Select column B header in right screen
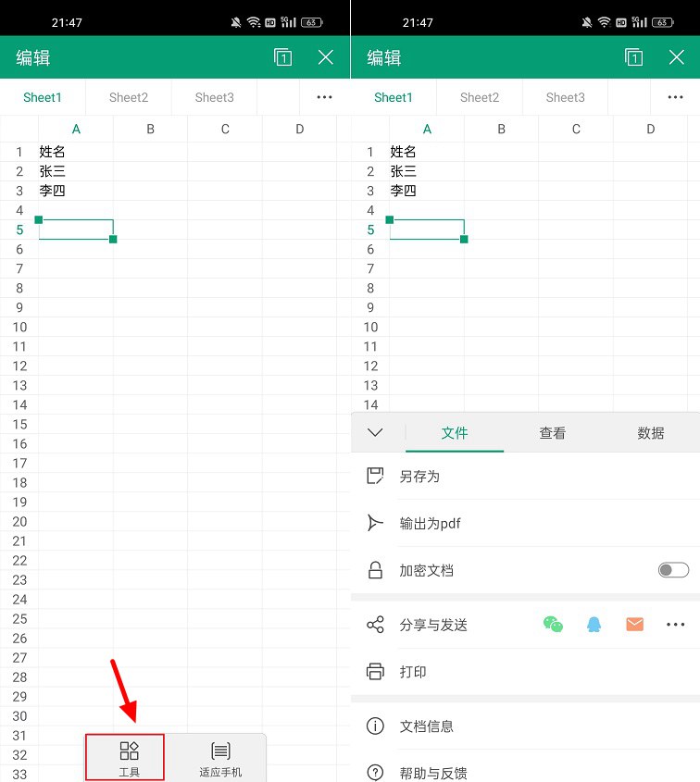The height and width of the screenshot is (782, 700). 502,130
